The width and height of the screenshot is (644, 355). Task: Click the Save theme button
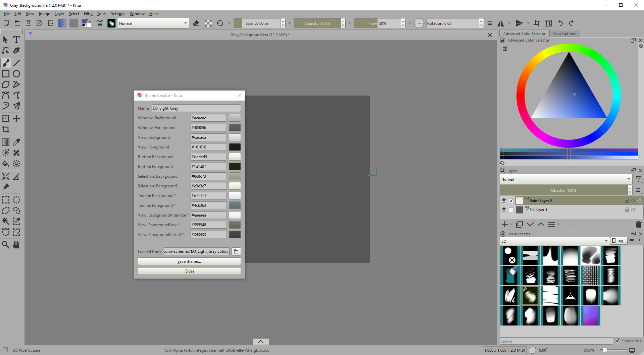tap(189, 261)
